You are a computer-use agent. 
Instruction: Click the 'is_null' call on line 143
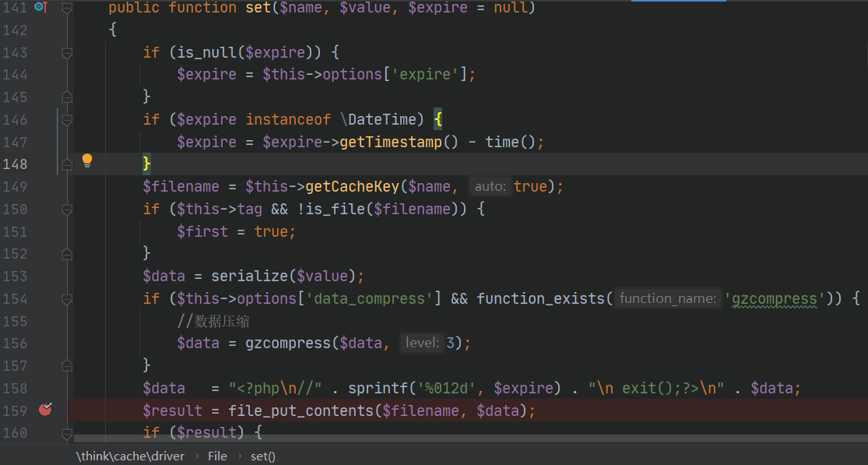point(207,53)
